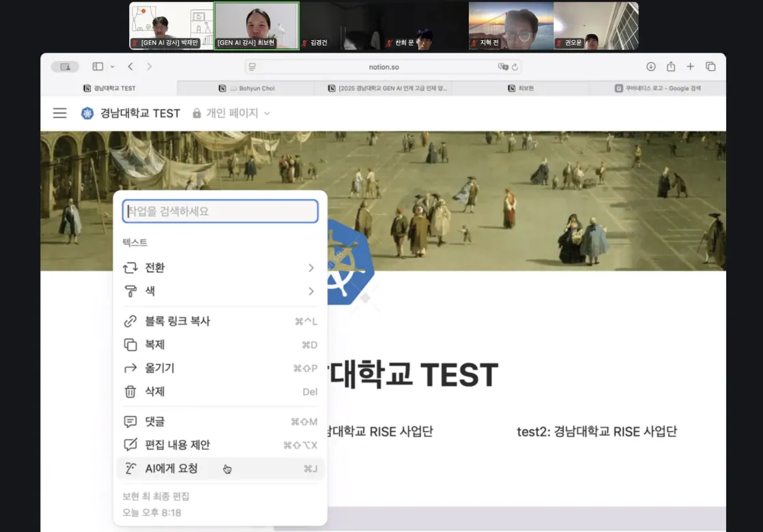This screenshot has width=763, height=532.
Task: Click the test2: 경남대학교 RISE 사업단 text
Action: [596, 431]
